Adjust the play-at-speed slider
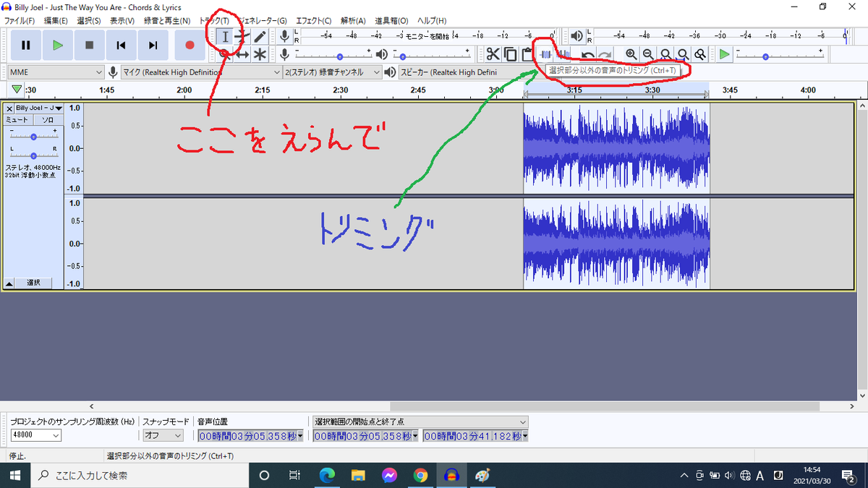Screen dimensions: 868x488 [780, 54]
